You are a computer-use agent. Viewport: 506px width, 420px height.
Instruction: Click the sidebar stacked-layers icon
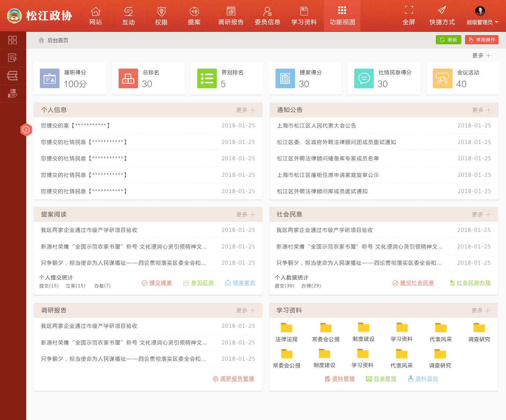pyautogui.click(x=13, y=76)
